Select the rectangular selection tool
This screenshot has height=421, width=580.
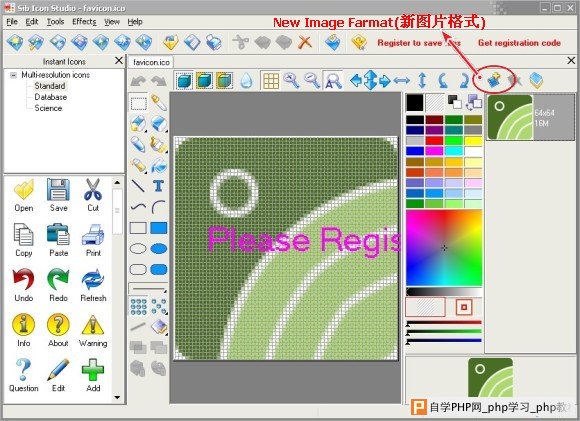tap(139, 103)
